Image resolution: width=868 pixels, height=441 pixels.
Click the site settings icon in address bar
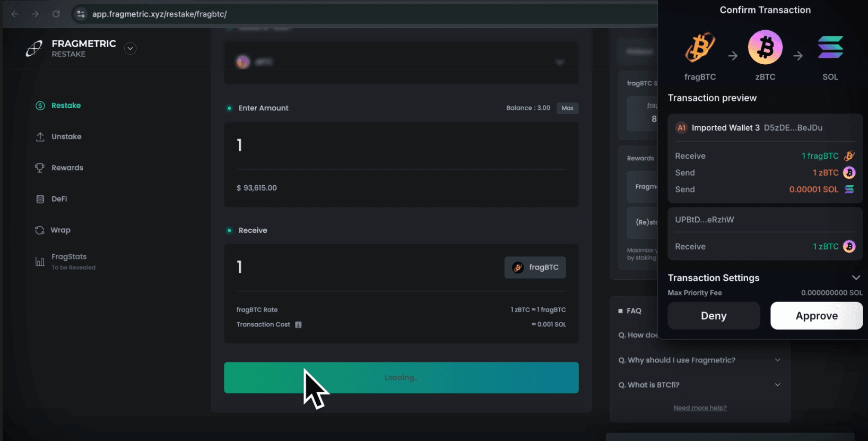pos(81,14)
